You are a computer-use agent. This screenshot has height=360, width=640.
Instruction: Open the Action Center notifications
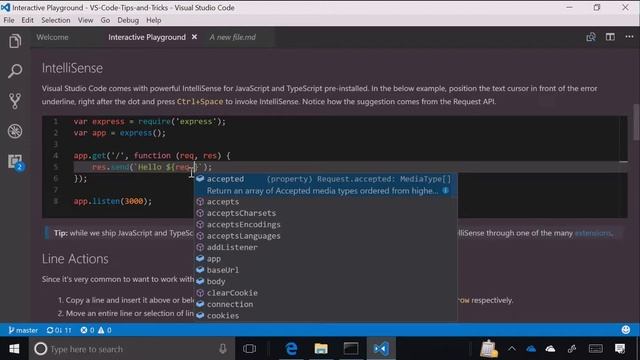coord(620,349)
